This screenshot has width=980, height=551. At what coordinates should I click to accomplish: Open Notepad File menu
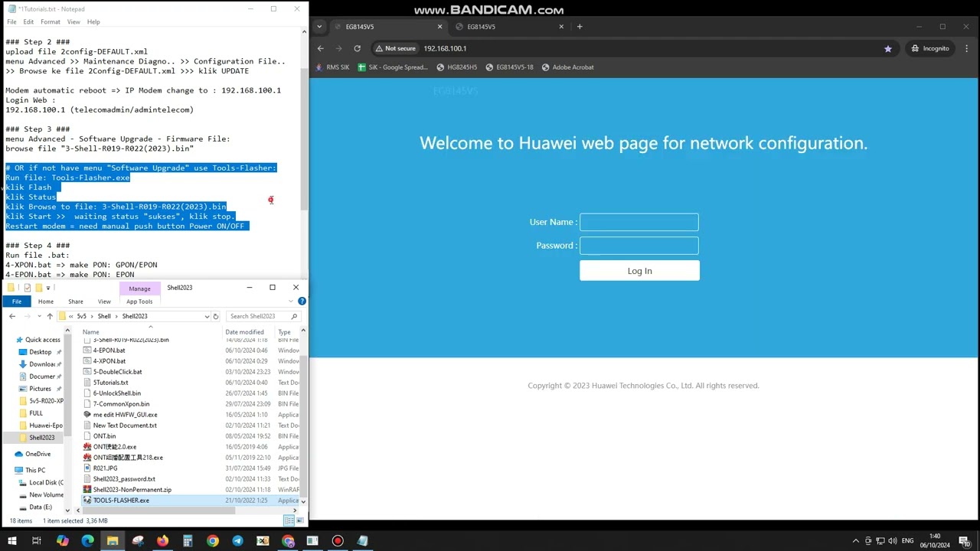(x=12, y=21)
